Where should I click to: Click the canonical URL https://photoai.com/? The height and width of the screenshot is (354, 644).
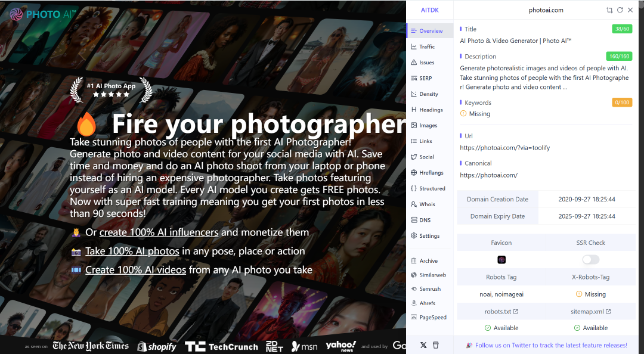489,175
